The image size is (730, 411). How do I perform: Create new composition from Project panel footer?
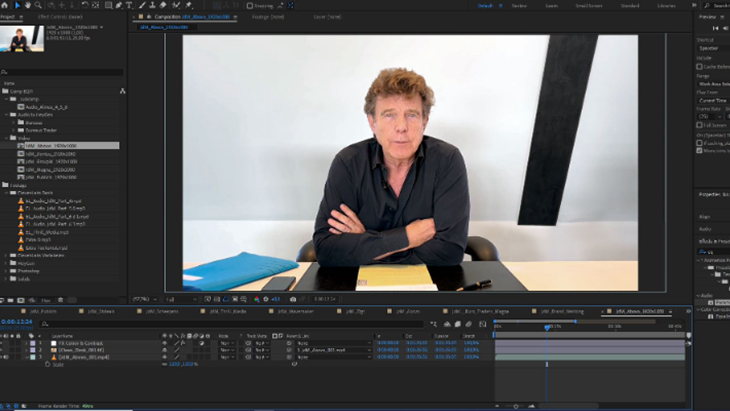21,300
